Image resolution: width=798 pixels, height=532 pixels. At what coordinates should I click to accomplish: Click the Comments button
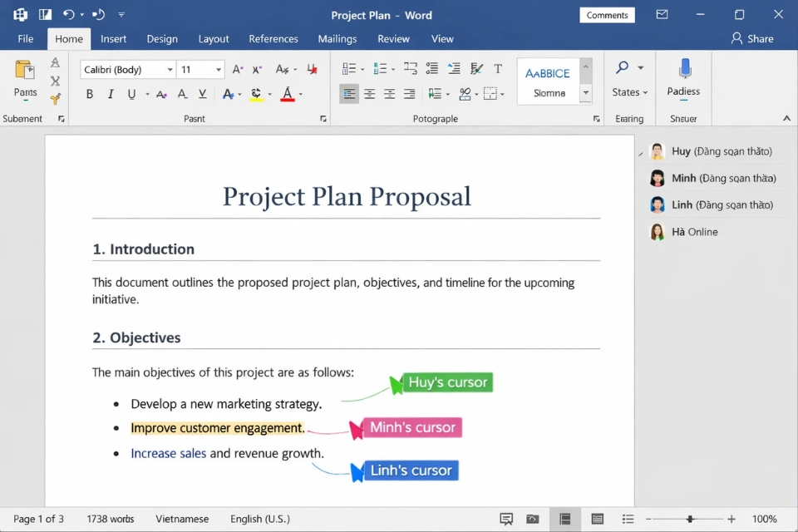[x=607, y=15]
